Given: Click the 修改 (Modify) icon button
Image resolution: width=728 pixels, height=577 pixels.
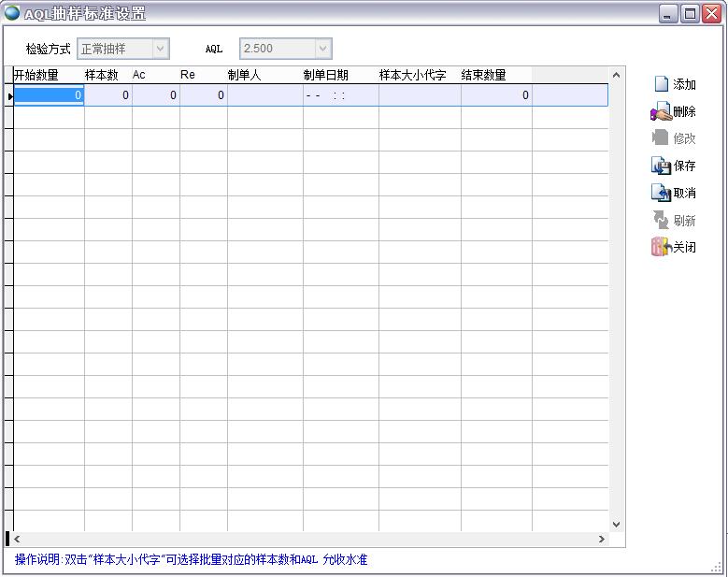Looking at the screenshot, I should tap(674, 138).
